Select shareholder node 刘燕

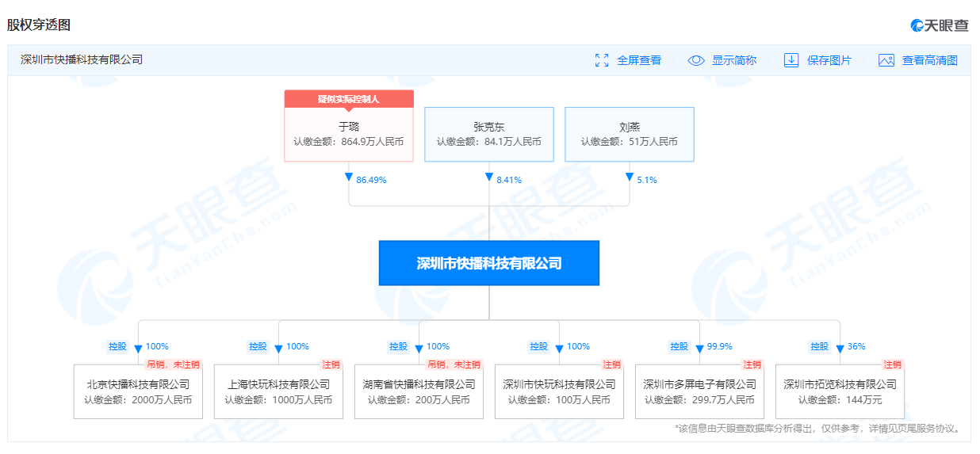(629, 134)
